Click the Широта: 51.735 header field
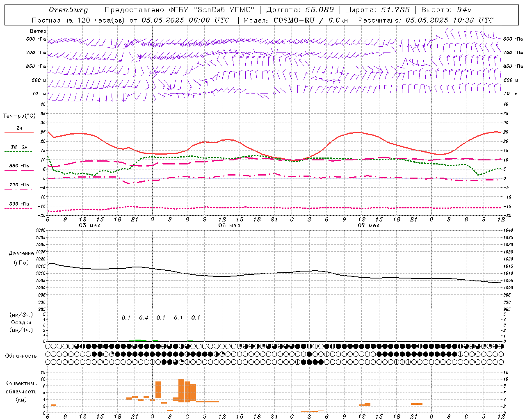The height and width of the screenshot is (420, 525). (377, 10)
